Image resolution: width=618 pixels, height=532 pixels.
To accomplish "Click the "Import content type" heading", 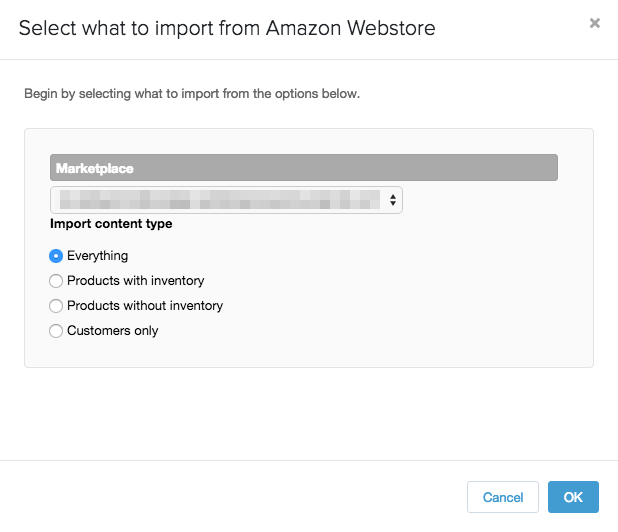I will 111,223.
